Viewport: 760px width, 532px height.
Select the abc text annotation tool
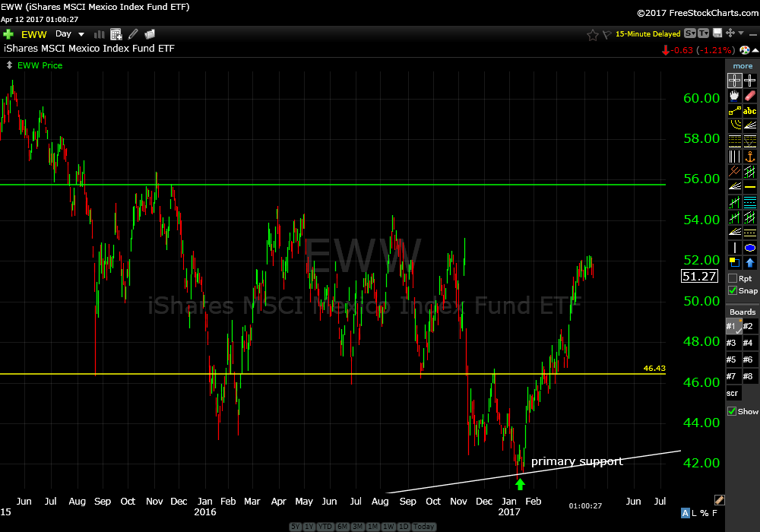click(x=750, y=111)
